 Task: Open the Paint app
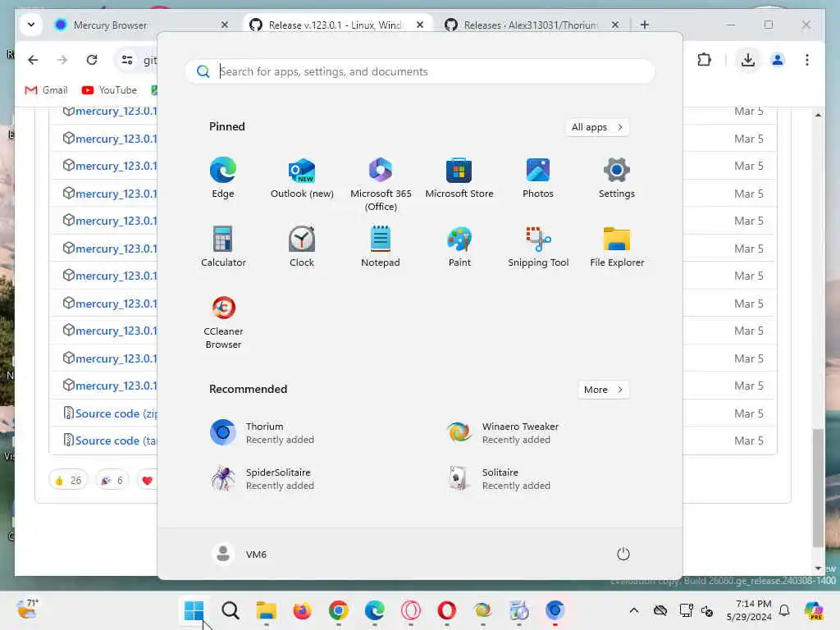point(459,246)
